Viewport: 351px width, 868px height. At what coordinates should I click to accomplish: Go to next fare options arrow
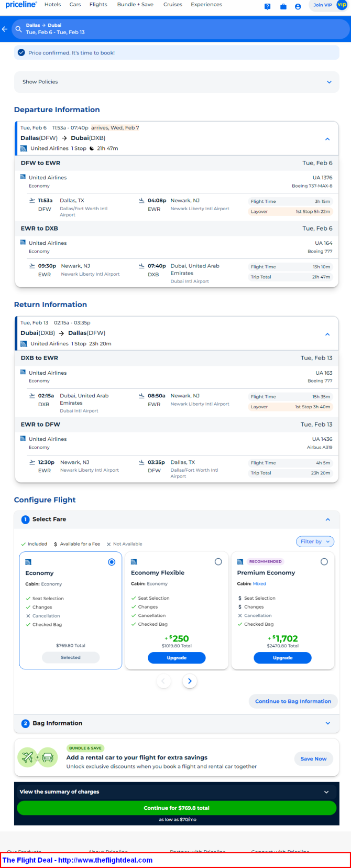click(190, 681)
